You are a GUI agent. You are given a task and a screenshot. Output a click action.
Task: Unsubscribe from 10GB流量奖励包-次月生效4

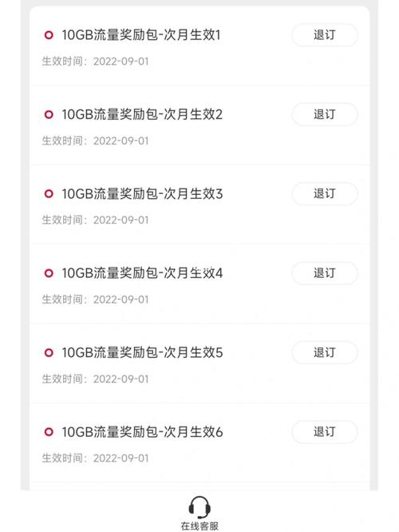coord(325,273)
